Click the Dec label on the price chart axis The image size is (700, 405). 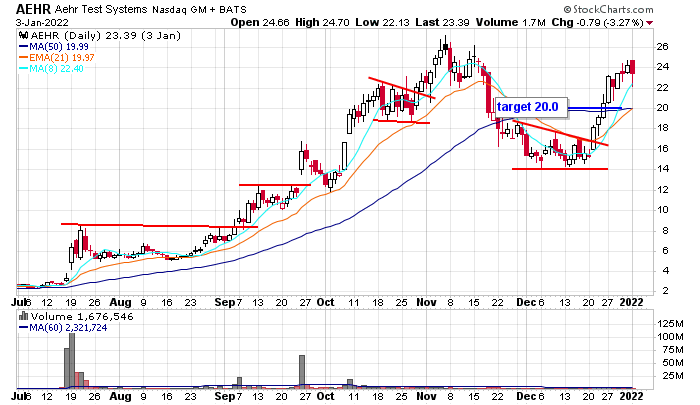pyautogui.click(x=526, y=302)
